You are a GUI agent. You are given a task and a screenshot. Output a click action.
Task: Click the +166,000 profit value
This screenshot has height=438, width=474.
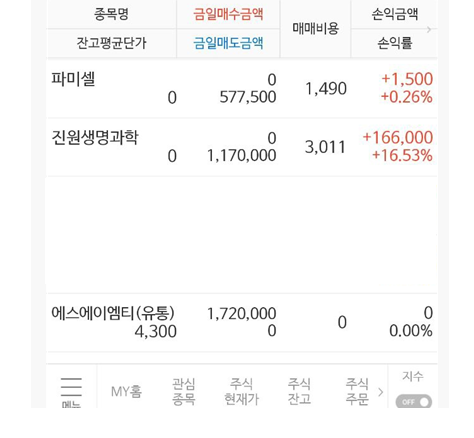(398, 137)
